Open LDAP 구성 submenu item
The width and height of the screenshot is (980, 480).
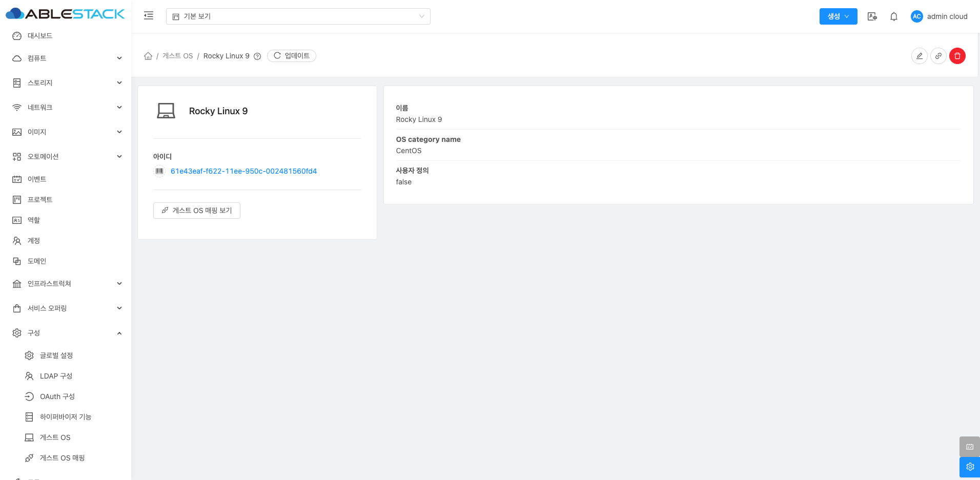tap(66, 376)
